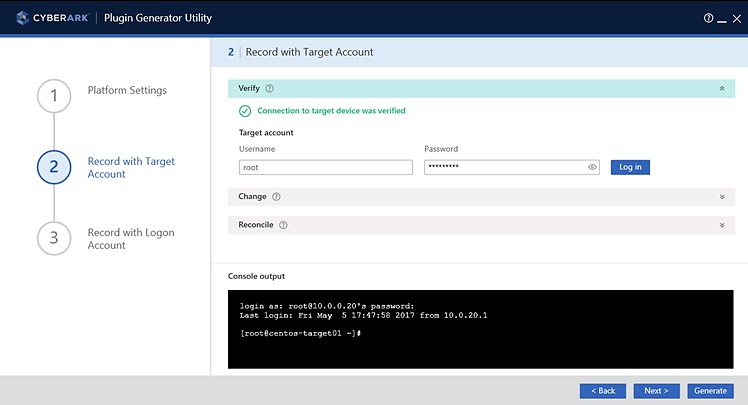Click 'login as: root@10.0.0.20's password' line
Viewport: 748px width, 405px height.
[x=327, y=306]
